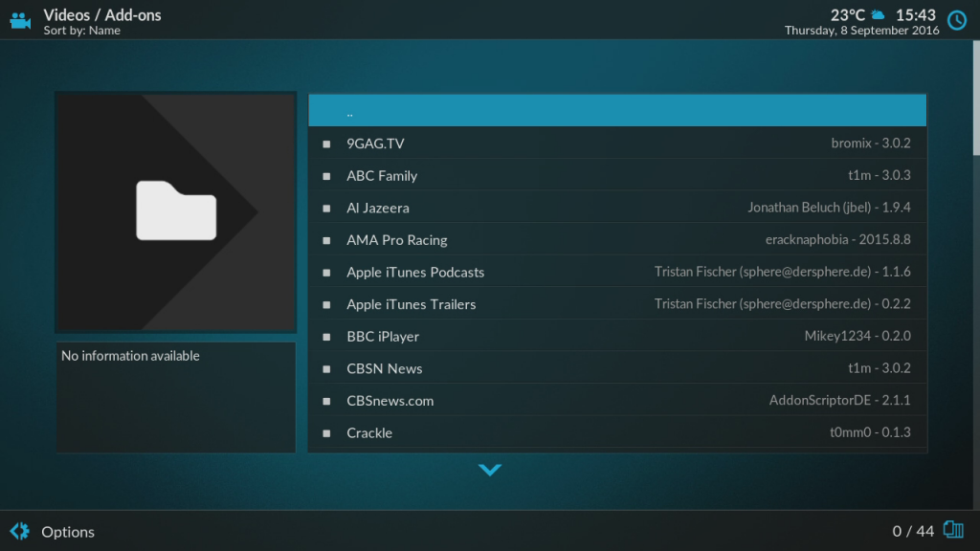Open the Crackle add-on

click(x=617, y=433)
